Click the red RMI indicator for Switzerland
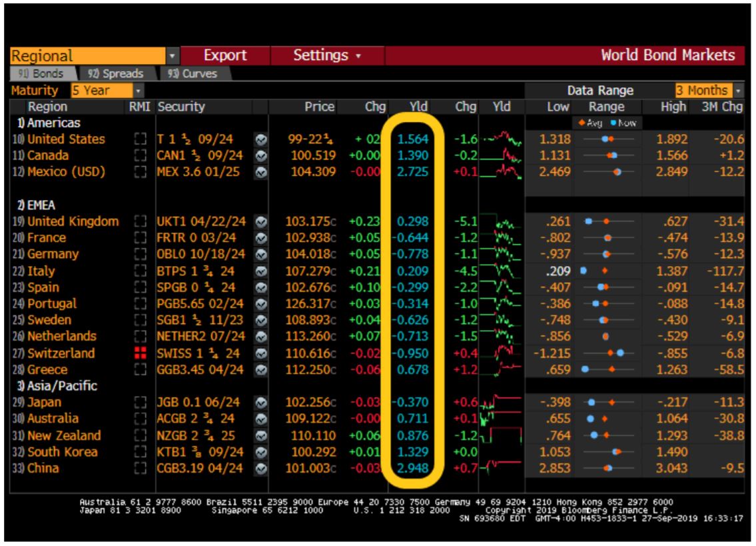756x546 pixels. [141, 353]
